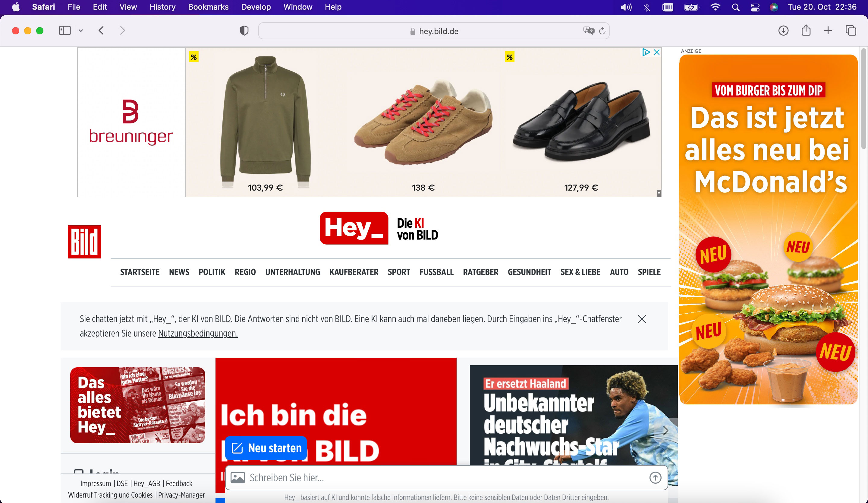Open the Nutzungsbedingungen link
The width and height of the screenshot is (868, 503).
tap(198, 334)
